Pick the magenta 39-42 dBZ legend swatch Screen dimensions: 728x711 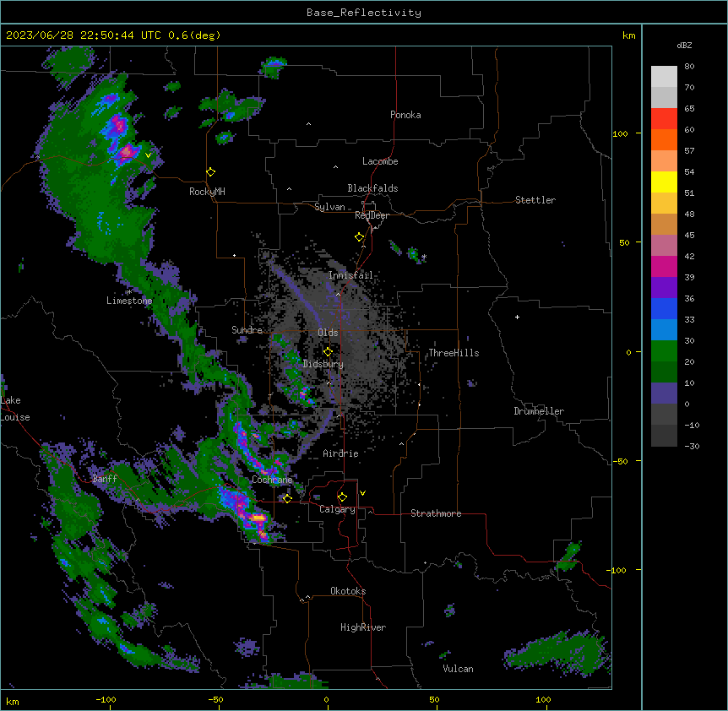(664, 266)
